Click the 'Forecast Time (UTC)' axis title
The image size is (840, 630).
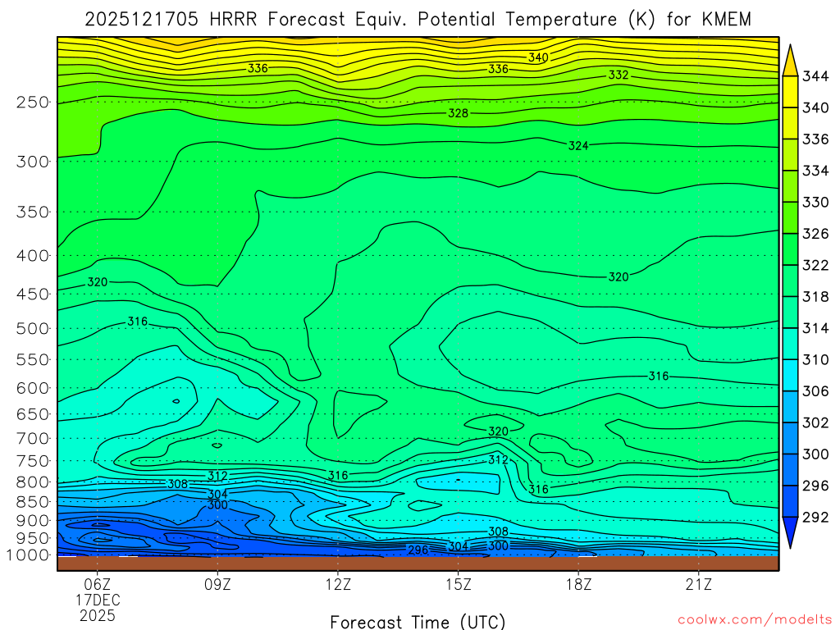point(418,622)
